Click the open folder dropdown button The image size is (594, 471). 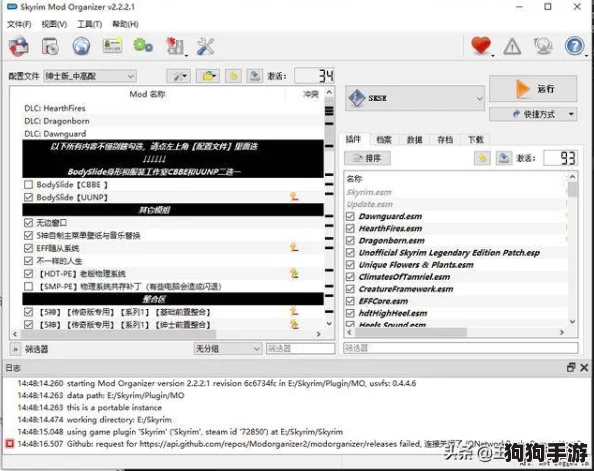click(208, 76)
